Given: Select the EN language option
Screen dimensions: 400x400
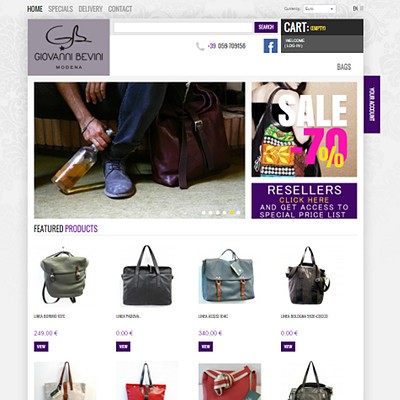Looking at the screenshot, I should pyautogui.click(x=355, y=9).
